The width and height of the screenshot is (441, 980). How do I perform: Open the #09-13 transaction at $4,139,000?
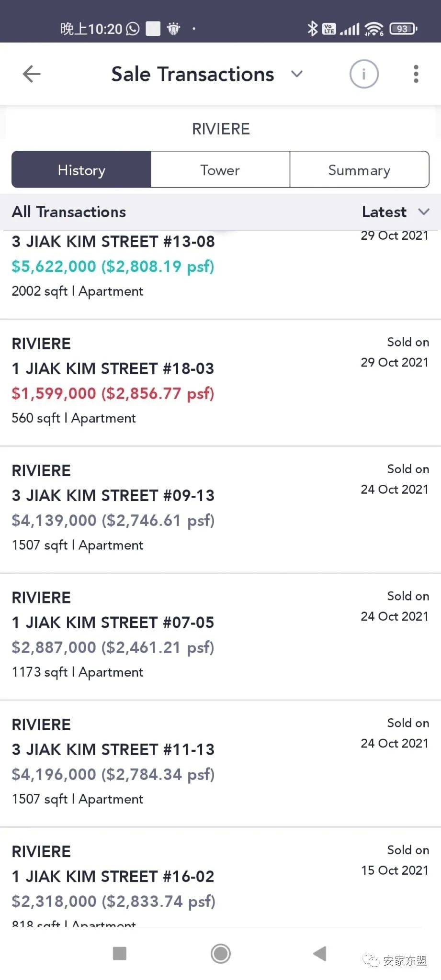(220, 509)
